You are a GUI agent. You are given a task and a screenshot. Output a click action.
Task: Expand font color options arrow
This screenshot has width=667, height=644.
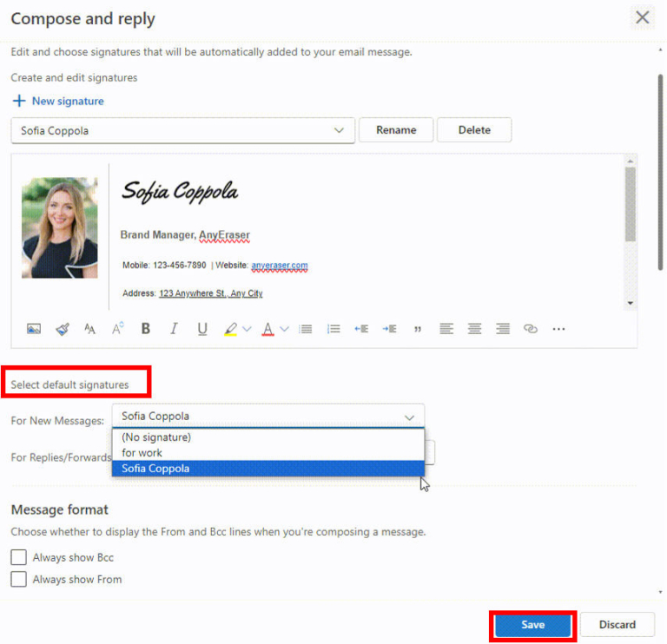[x=284, y=329]
